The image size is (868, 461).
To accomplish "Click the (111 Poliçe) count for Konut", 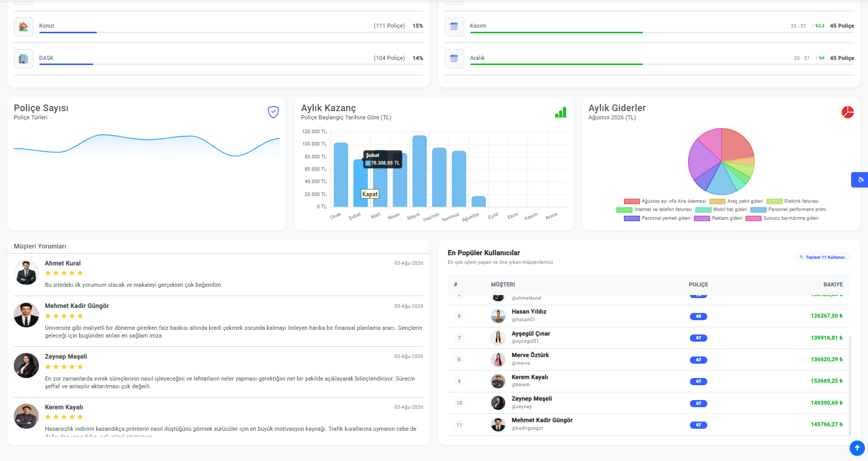I will pos(389,26).
